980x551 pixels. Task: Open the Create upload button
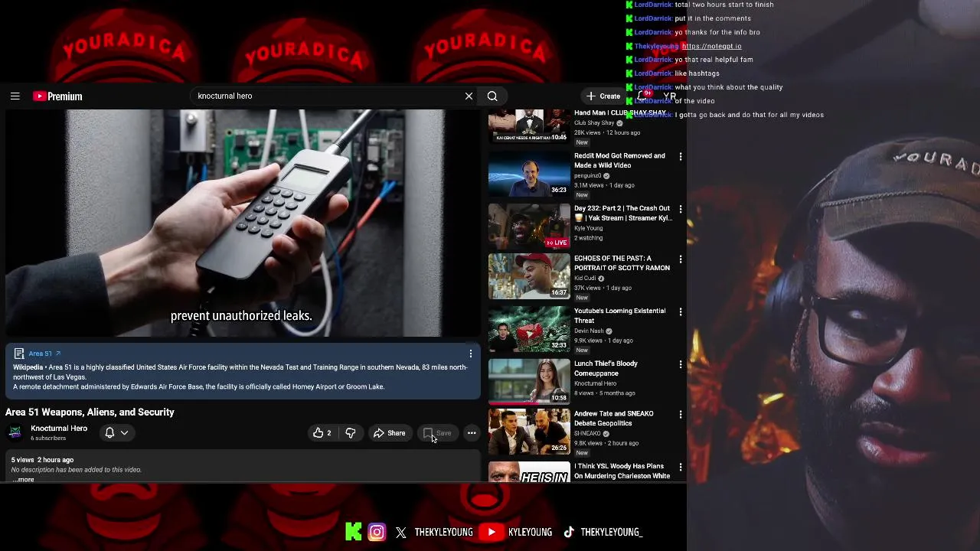click(603, 96)
